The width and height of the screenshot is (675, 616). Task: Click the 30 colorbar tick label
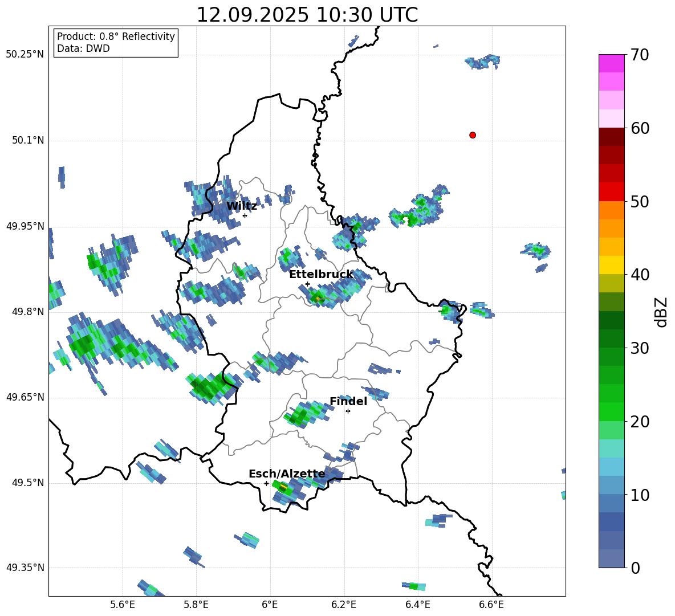pos(640,348)
